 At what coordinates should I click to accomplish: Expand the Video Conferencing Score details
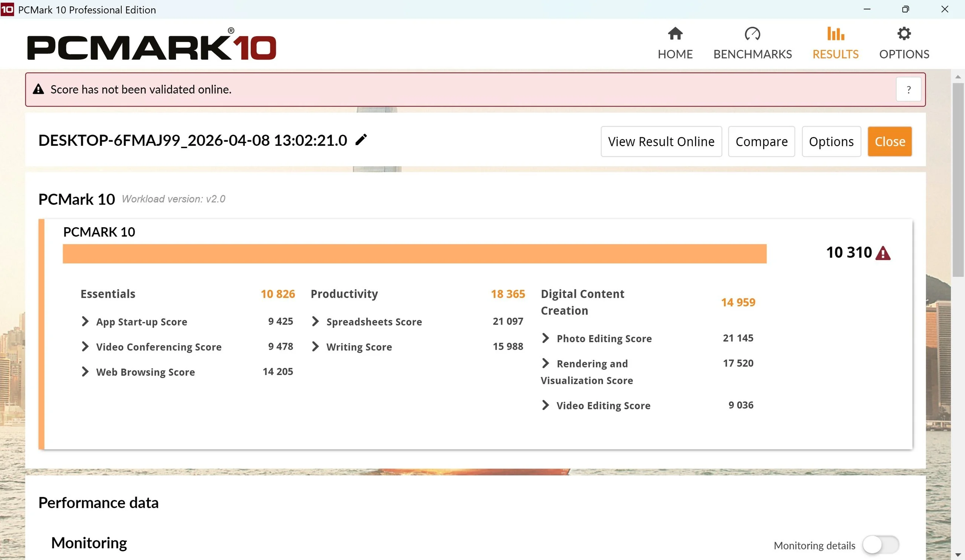[x=85, y=347]
